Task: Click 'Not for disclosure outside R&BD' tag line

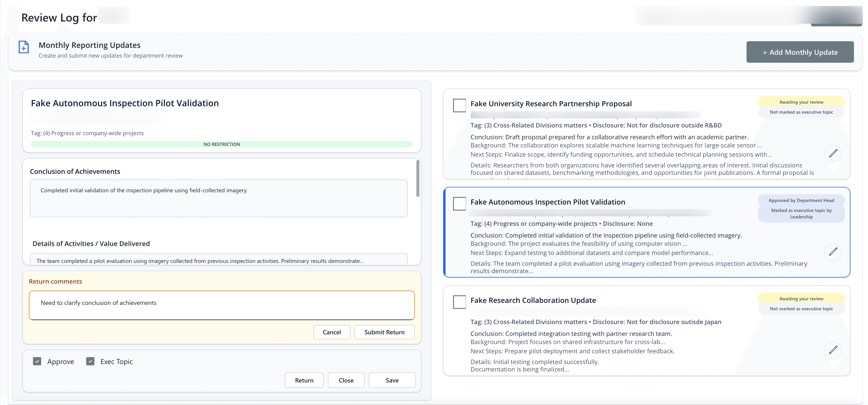Action: pyautogui.click(x=596, y=125)
